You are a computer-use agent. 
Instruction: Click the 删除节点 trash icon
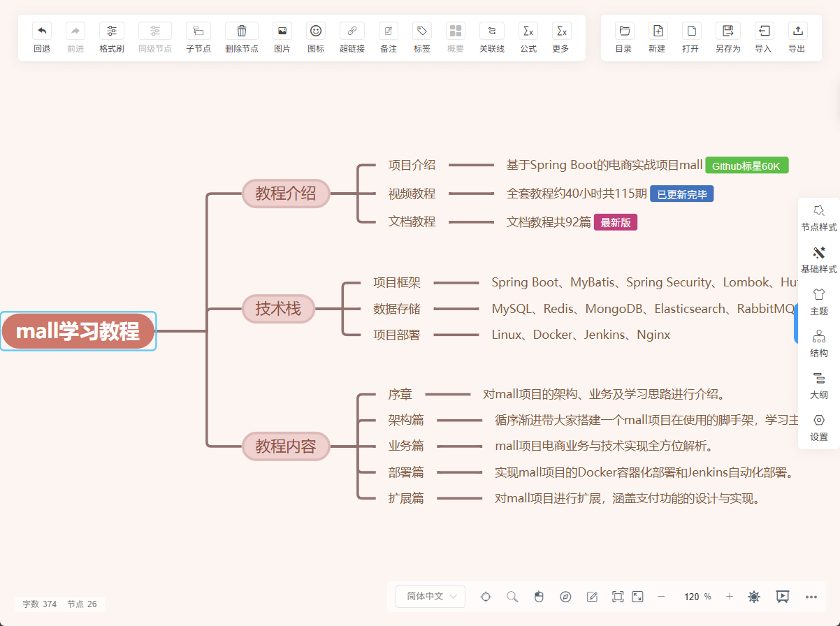(x=242, y=31)
